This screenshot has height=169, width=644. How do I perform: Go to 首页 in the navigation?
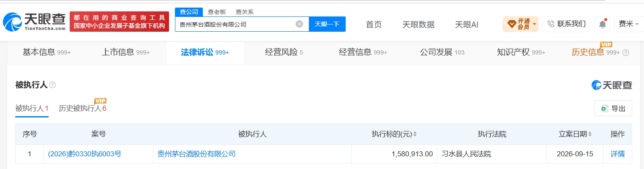[x=374, y=25]
